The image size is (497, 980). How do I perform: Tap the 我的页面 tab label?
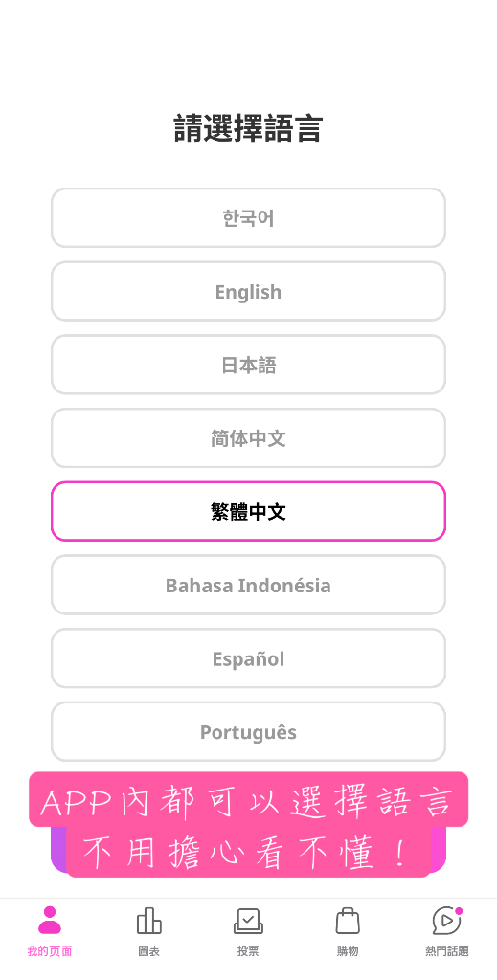pos(50,951)
